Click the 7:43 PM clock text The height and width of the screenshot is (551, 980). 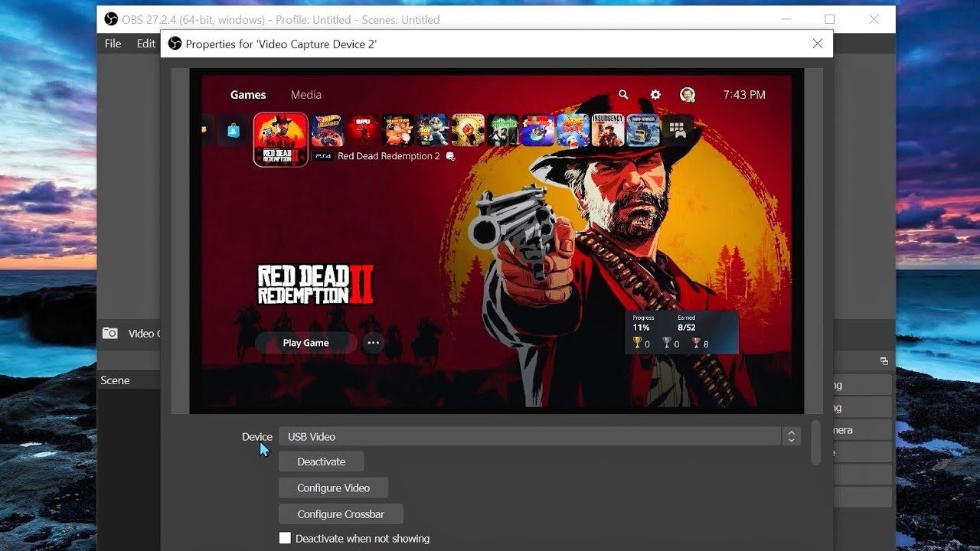point(744,95)
